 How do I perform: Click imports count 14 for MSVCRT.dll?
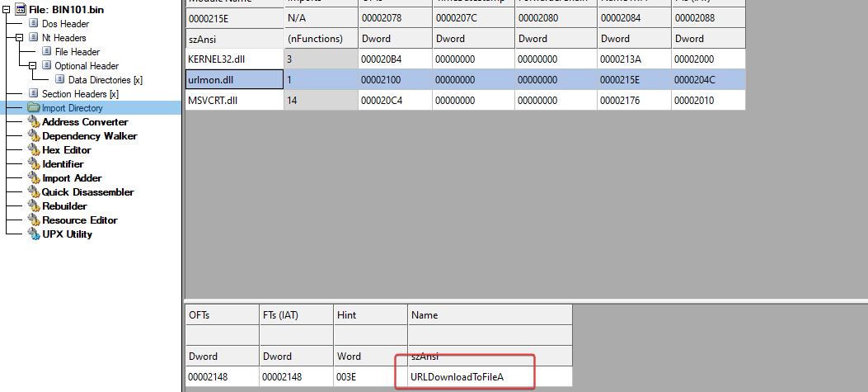click(x=321, y=101)
